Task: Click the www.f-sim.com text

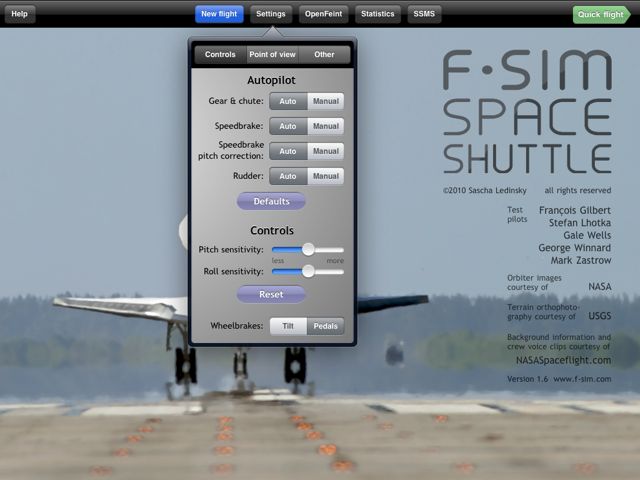Action: tap(582, 379)
